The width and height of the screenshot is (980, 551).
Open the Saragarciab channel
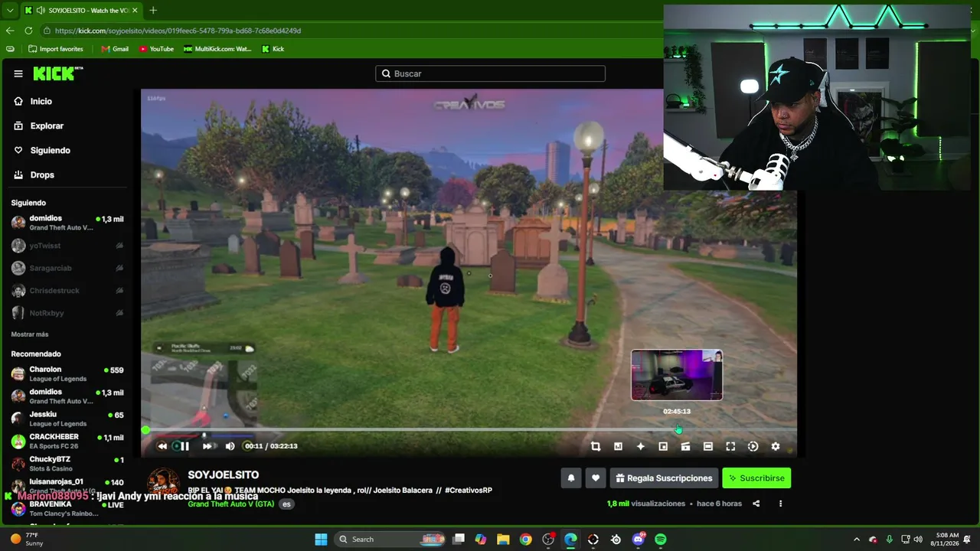(67, 268)
